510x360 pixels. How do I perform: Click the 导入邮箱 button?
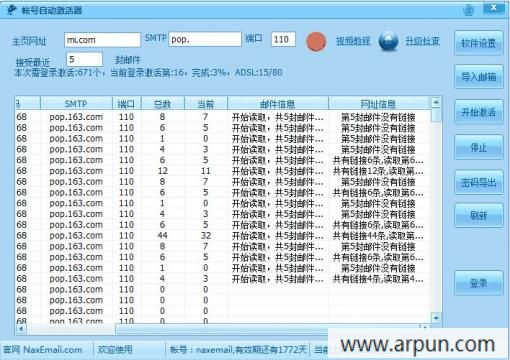[479, 77]
